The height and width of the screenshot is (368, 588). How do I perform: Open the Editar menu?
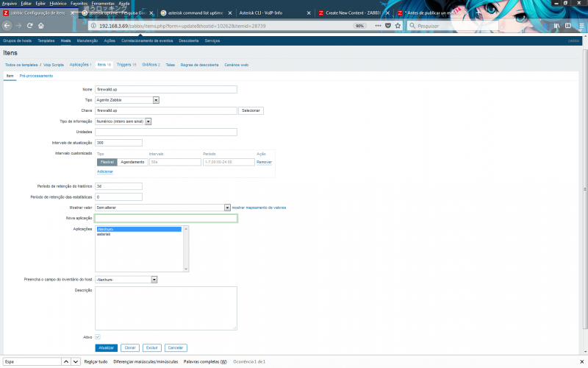pos(26,4)
